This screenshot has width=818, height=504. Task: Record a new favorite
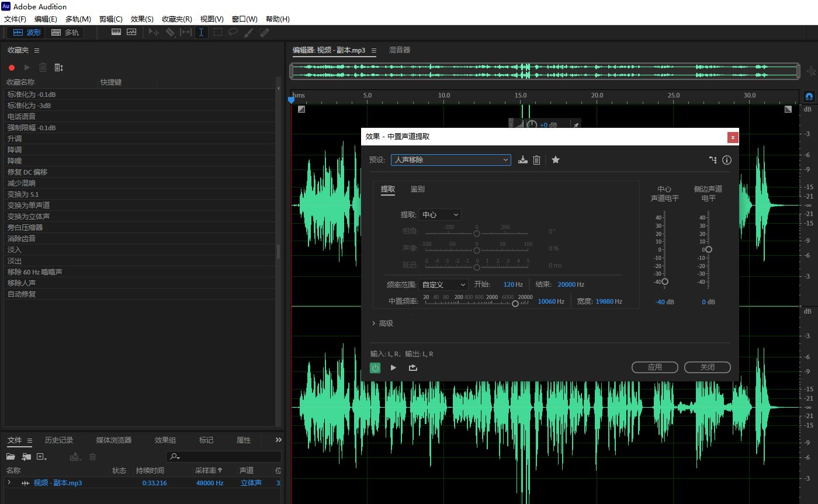point(11,68)
